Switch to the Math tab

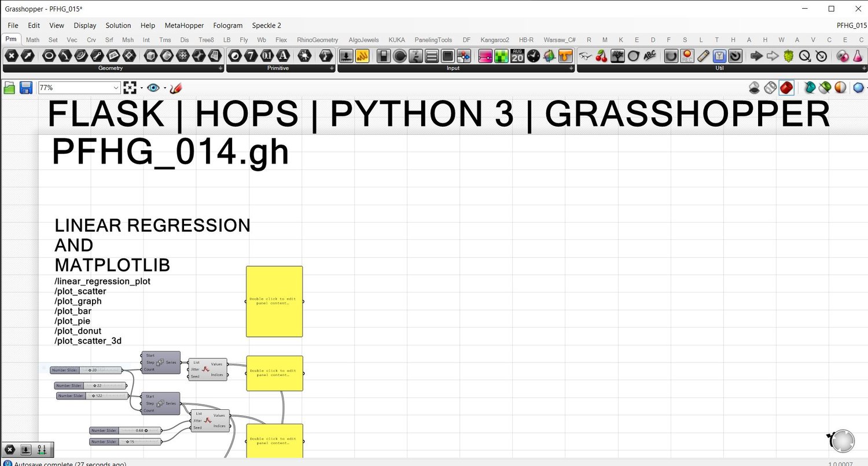[x=32, y=40]
